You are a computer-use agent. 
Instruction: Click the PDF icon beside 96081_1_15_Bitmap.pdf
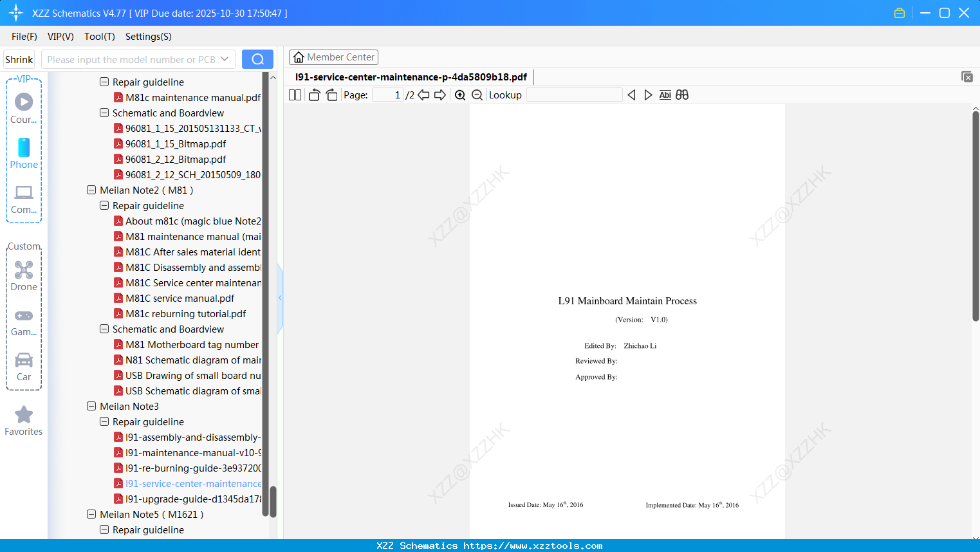(118, 144)
